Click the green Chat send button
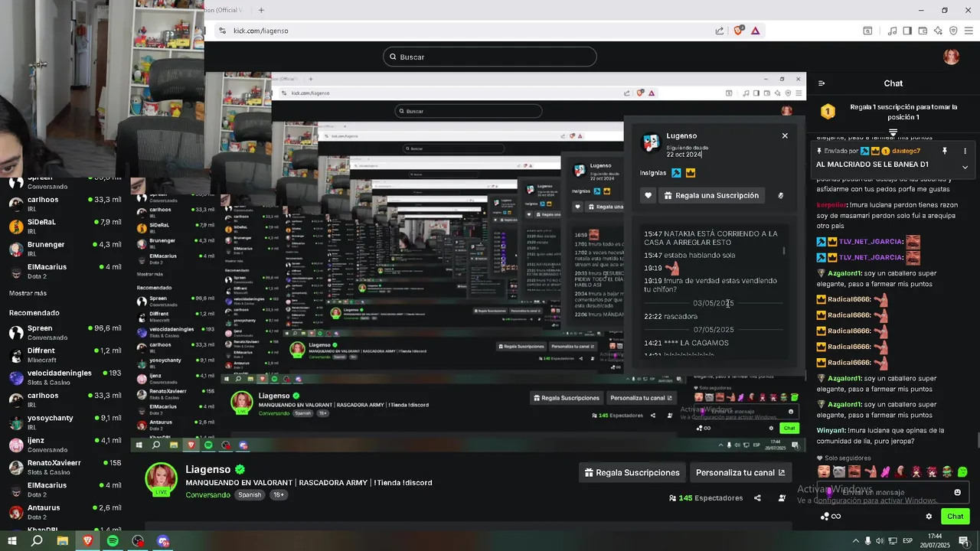 (955, 517)
